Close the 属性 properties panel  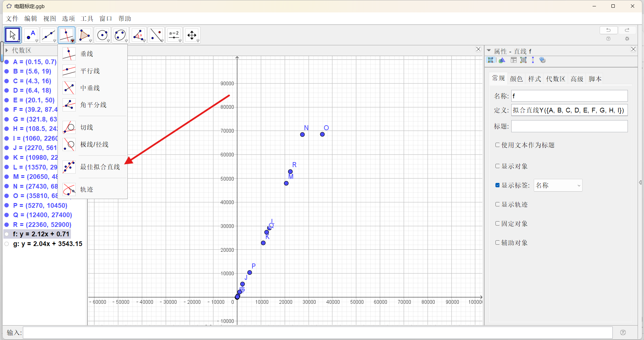[x=633, y=49]
